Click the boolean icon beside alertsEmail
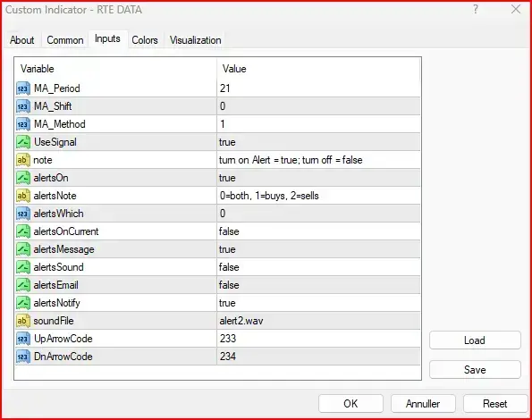This screenshot has height=420, width=532. point(23,285)
